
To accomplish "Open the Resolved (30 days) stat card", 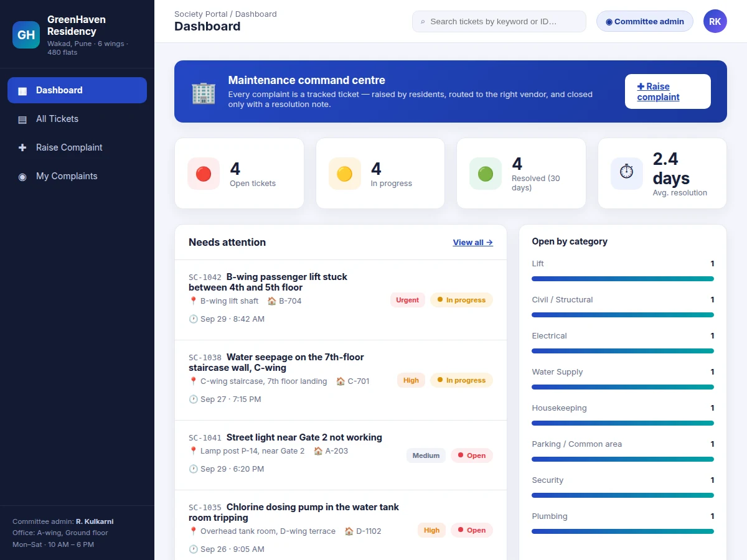I will (521, 174).
